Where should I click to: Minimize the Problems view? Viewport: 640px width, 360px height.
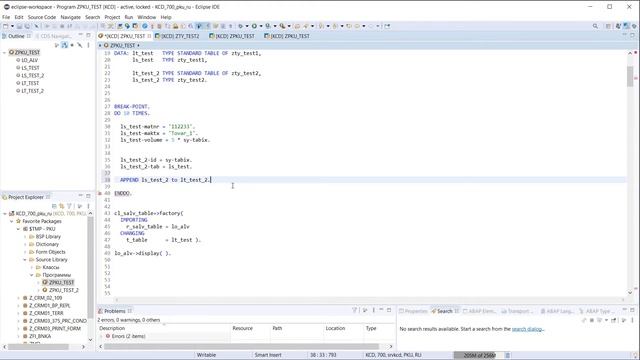pos(381,310)
